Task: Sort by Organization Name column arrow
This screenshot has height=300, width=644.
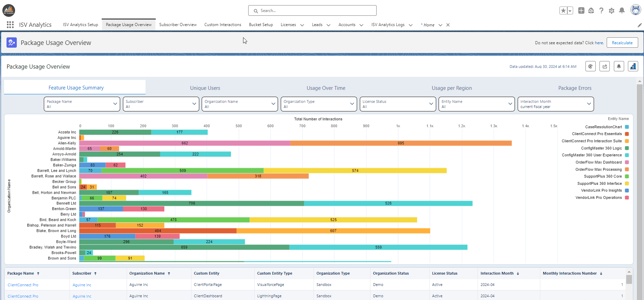Action: point(169,274)
